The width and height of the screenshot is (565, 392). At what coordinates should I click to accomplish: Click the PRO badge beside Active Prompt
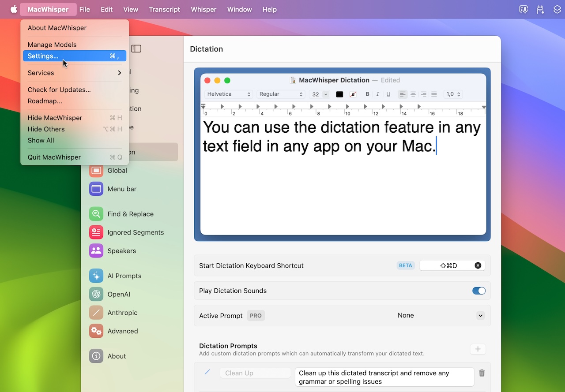[x=256, y=316]
